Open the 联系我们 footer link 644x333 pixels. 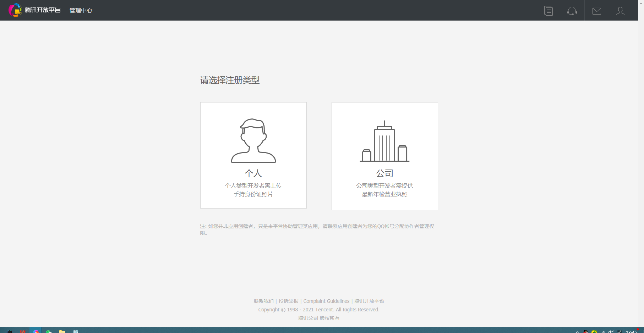[263, 301]
